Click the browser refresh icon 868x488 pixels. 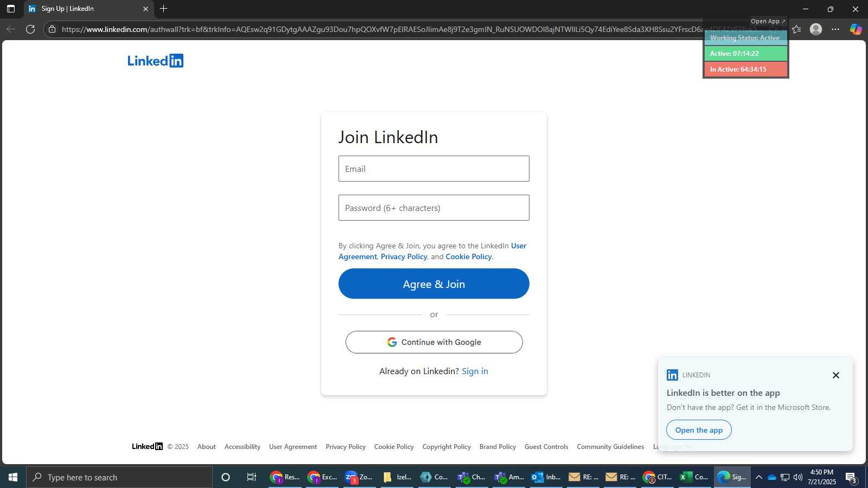click(30, 29)
